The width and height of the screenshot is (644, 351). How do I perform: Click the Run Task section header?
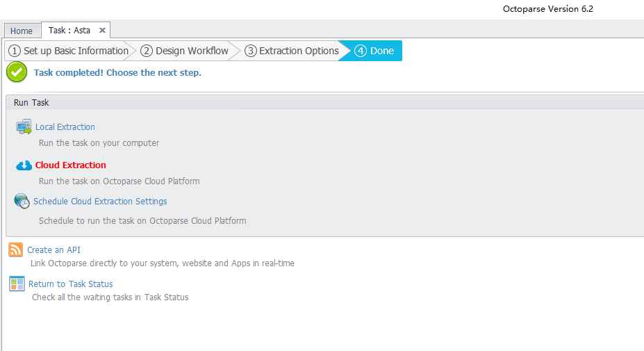pos(31,103)
